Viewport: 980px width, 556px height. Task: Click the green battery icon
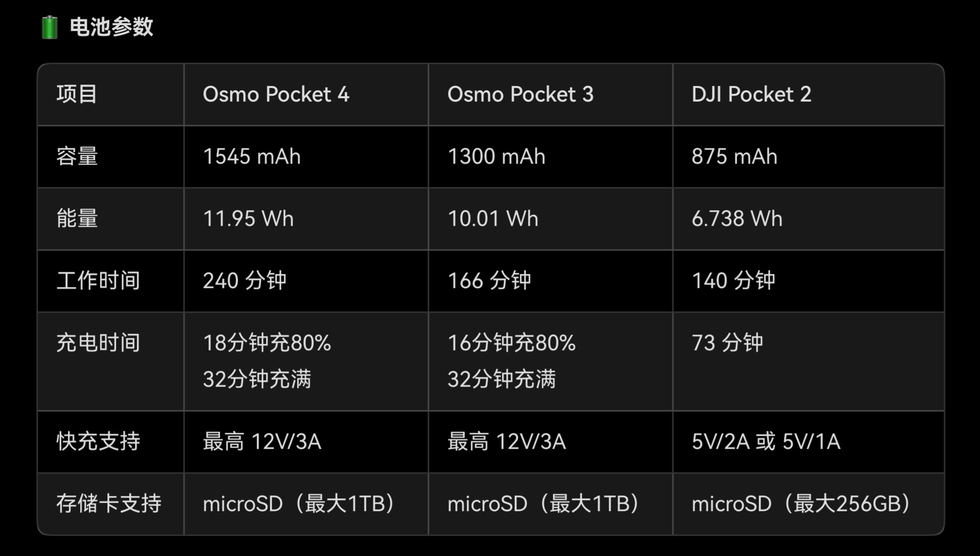(x=50, y=27)
